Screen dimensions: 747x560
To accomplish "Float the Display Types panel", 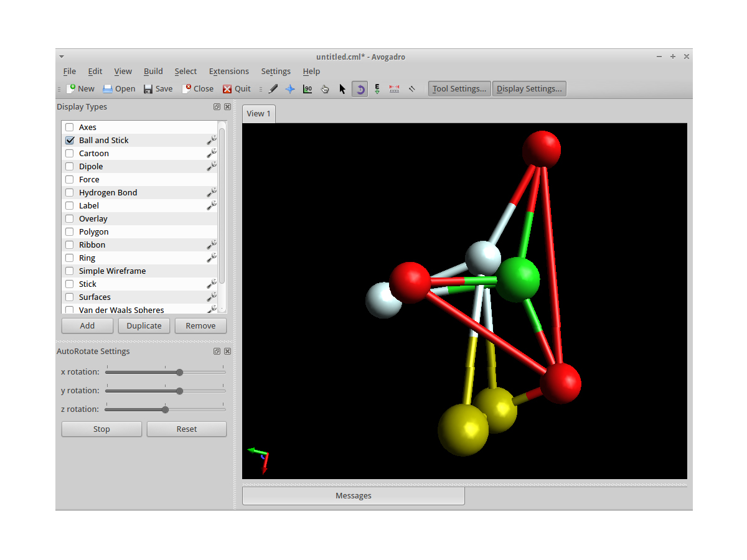I will point(217,107).
